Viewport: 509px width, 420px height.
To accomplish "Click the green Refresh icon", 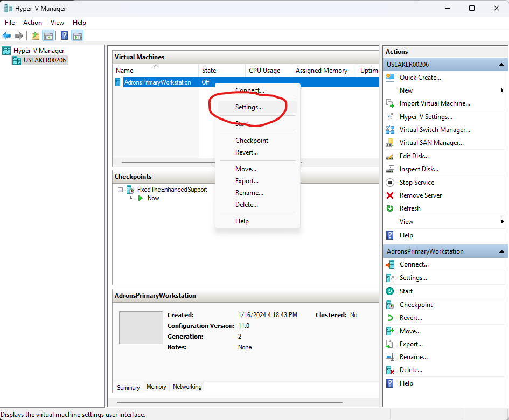I will [390, 208].
